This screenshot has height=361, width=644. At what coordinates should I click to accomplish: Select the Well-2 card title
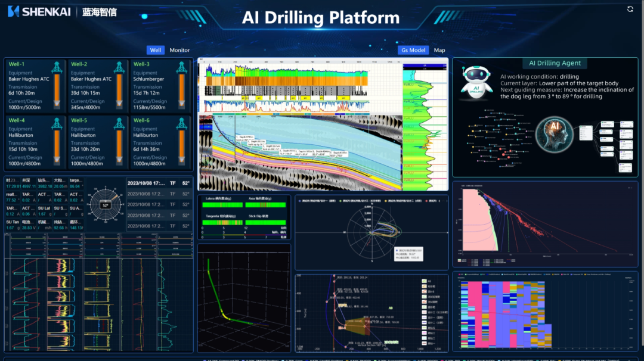click(x=79, y=64)
